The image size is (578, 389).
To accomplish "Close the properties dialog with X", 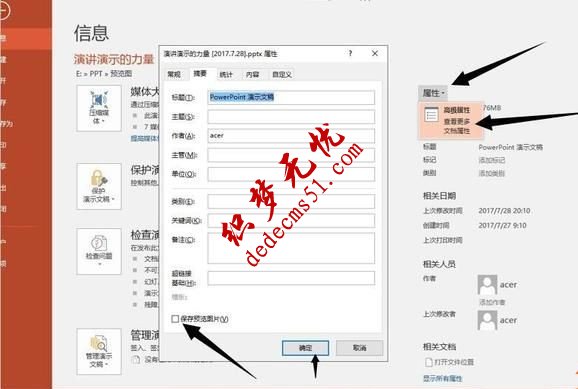I will tap(375, 53).
